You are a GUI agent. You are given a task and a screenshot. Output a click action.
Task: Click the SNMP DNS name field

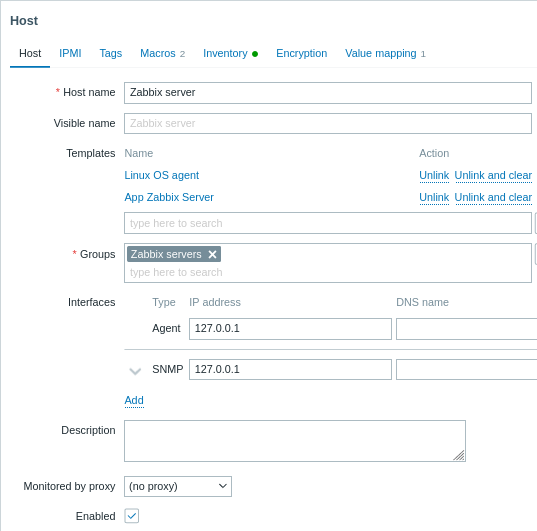click(466, 369)
